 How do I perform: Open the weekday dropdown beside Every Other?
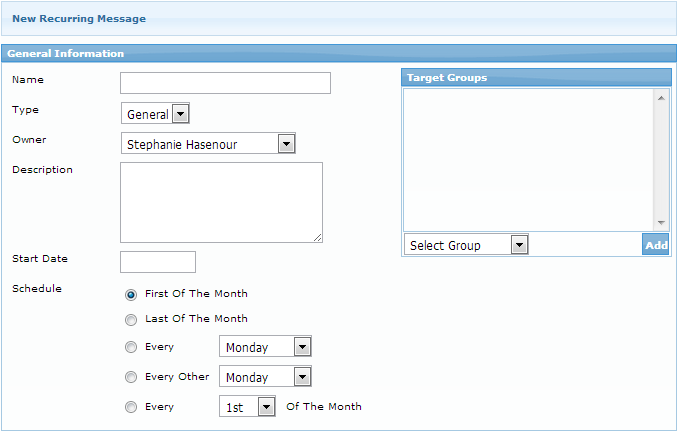tap(265, 377)
